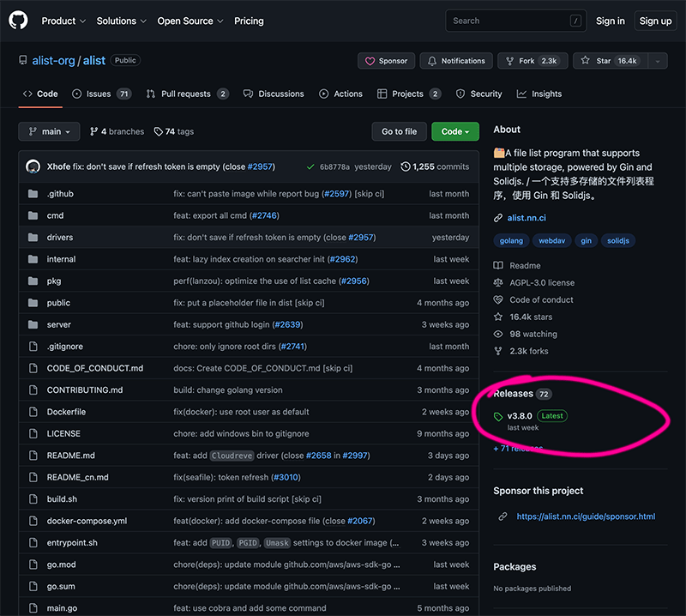The height and width of the screenshot is (616, 686).
Task: Open the LICENSE file
Action: (63, 433)
